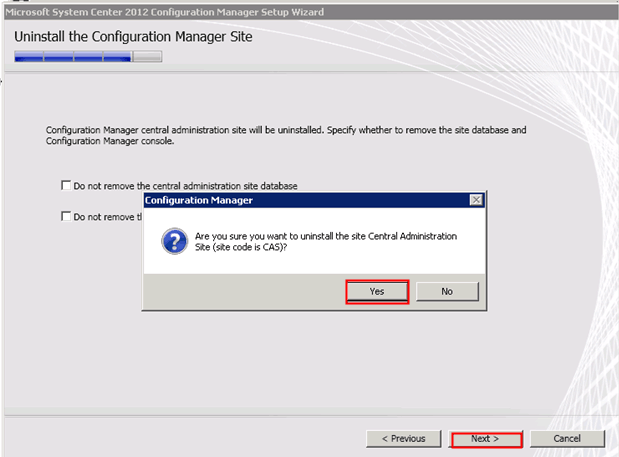Viewport: 619px width, 457px height.
Task: Check Do not remove central administration site database
Action: [x=66, y=185]
